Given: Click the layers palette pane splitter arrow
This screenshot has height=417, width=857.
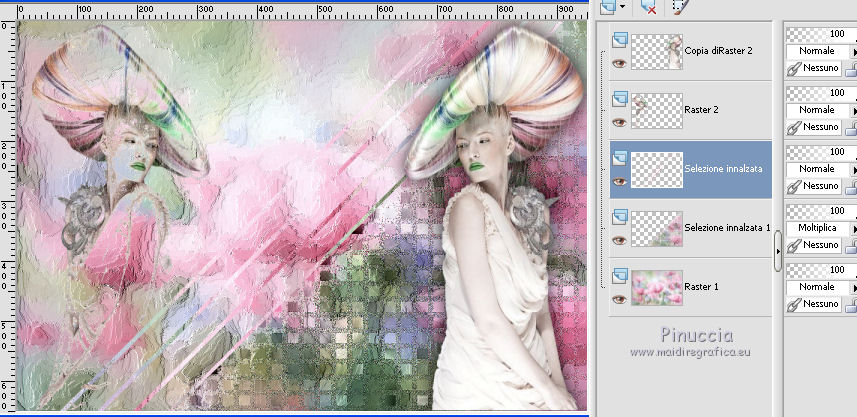Looking at the screenshot, I should [778, 251].
